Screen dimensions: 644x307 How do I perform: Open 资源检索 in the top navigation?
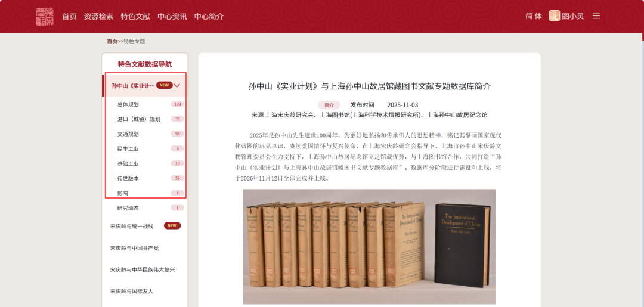click(98, 17)
